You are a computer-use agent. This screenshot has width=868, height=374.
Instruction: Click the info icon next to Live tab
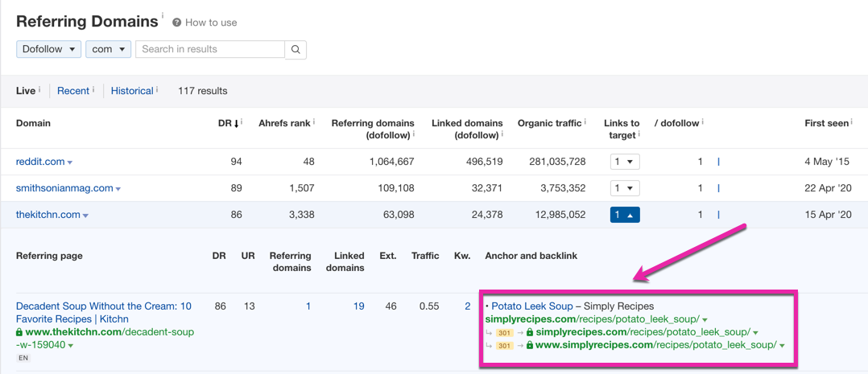(x=40, y=89)
